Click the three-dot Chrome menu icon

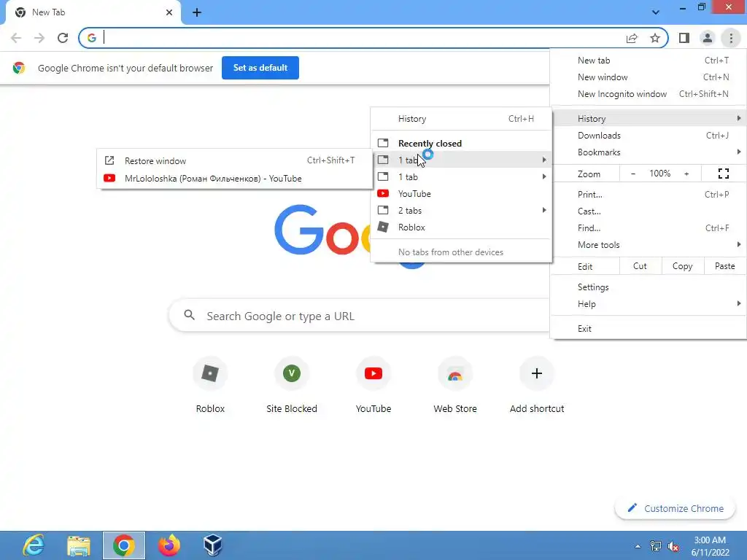tap(731, 38)
